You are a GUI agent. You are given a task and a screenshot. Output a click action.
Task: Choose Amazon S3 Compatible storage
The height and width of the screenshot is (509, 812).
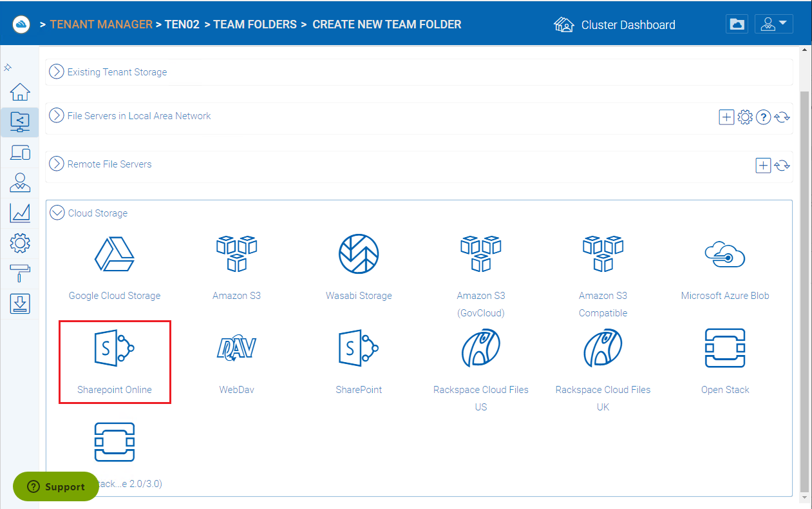[x=603, y=253]
